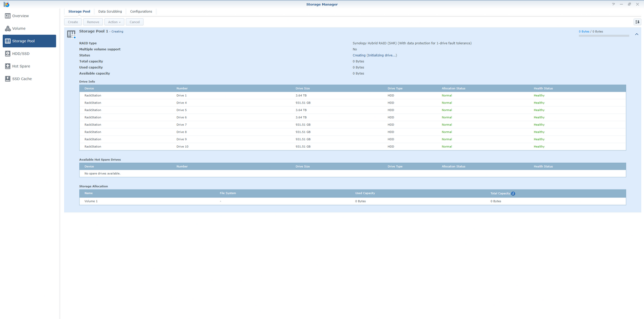Viewport: 644px width, 319px height.
Task: Click the Storage Manager icon in the title bar
Action: coord(6,4)
